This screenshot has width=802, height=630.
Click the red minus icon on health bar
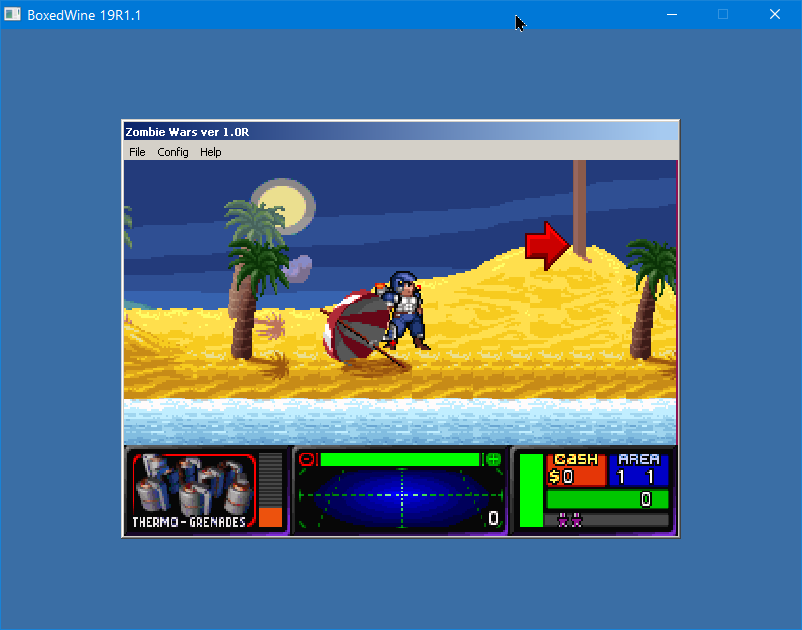click(307, 459)
